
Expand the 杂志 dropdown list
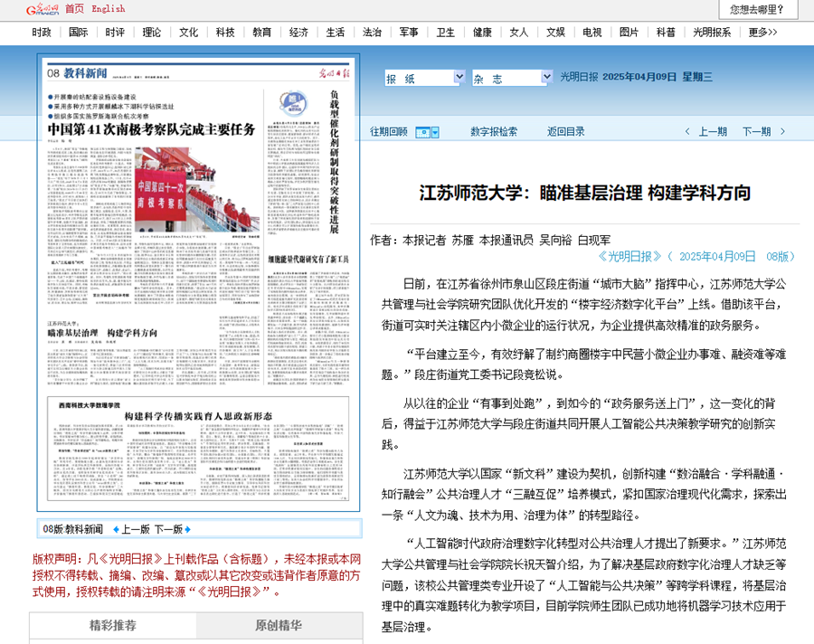(512, 78)
